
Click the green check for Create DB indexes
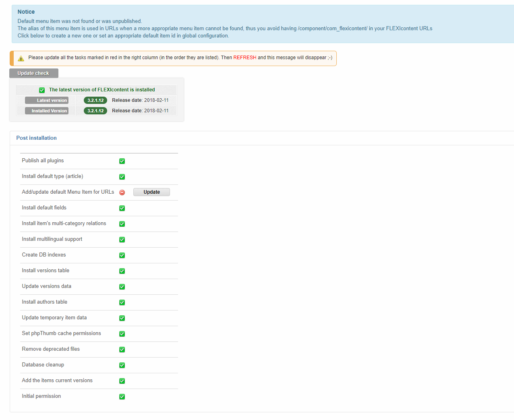coord(122,255)
